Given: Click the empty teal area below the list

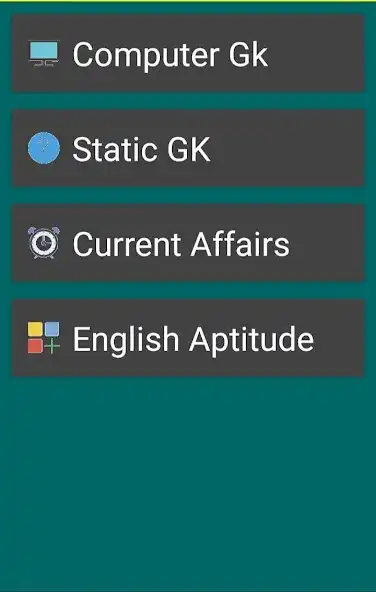Looking at the screenshot, I should point(188,483).
